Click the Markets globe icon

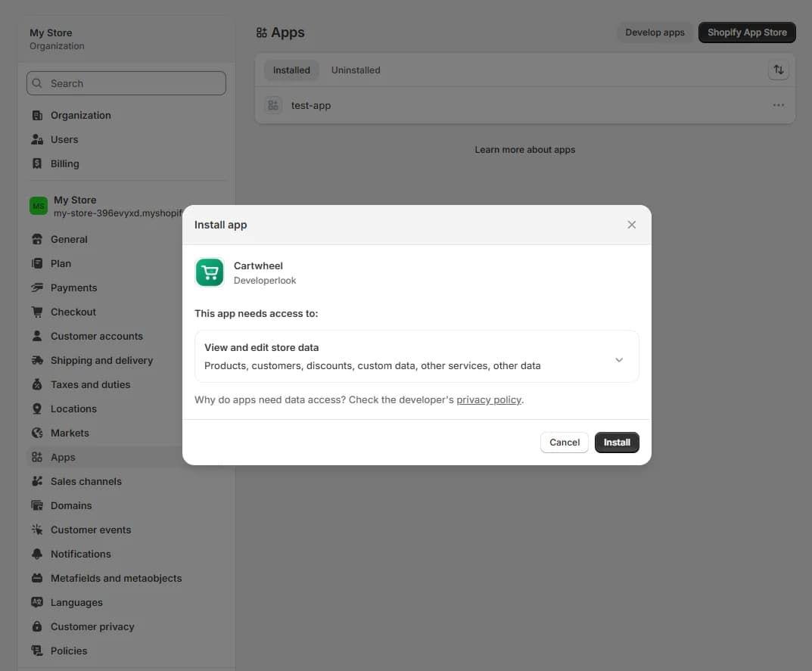click(37, 433)
